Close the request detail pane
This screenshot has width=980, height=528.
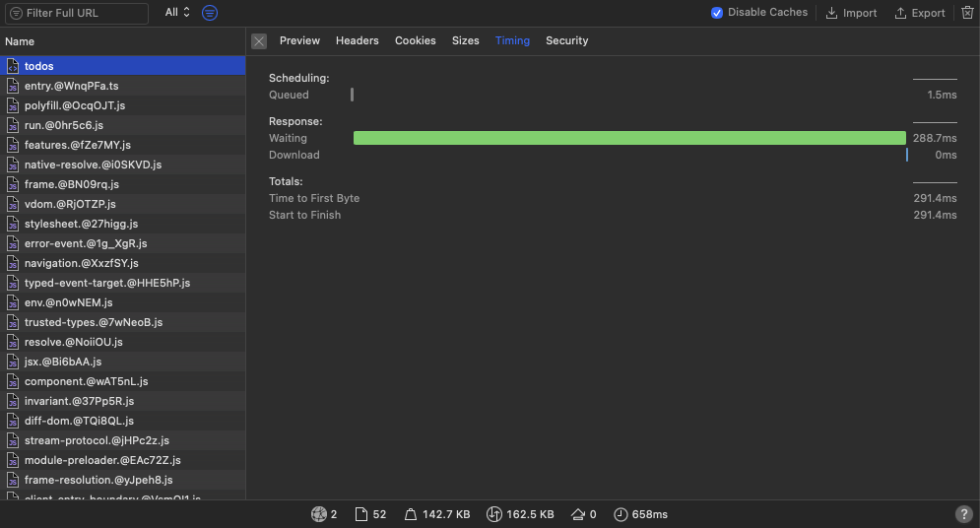[x=259, y=41]
